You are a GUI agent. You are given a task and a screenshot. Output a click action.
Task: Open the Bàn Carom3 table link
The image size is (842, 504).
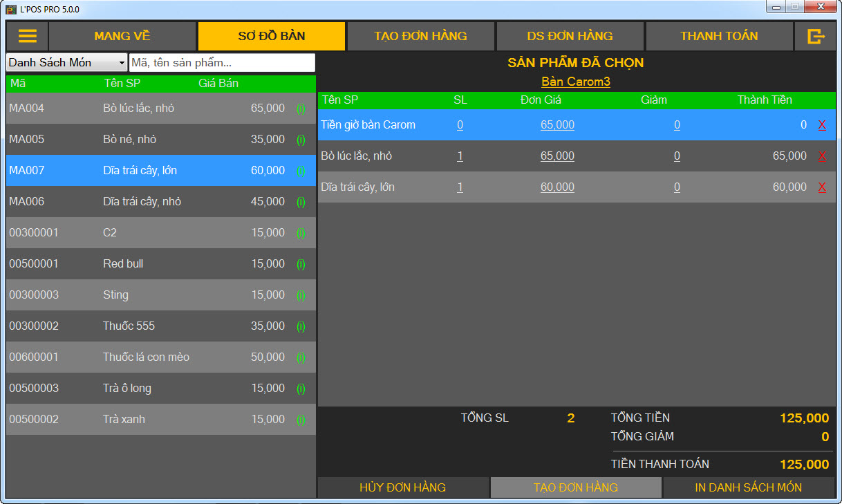[x=576, y=82]
